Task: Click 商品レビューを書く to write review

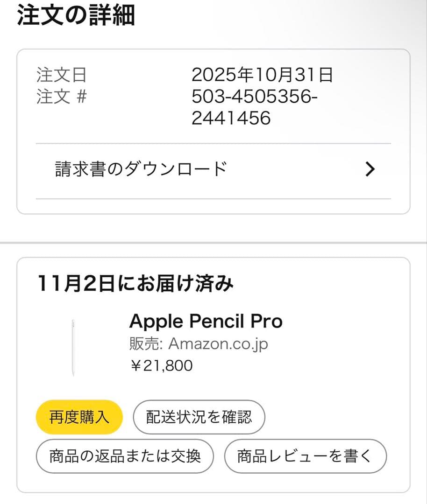Action: point(306,456)
